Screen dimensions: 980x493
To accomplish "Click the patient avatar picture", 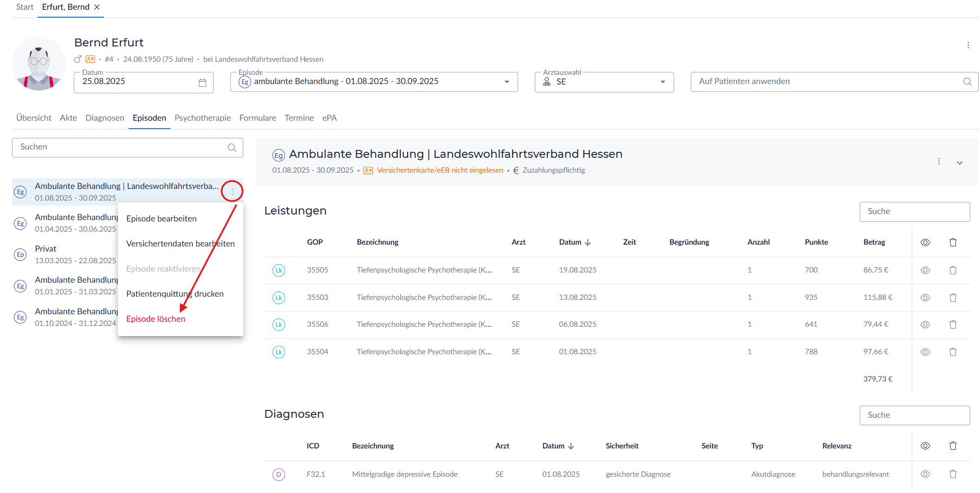I will click(39, 64).
